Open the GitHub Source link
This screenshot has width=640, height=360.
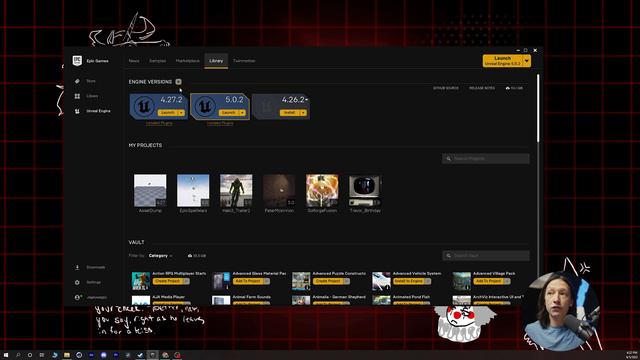click(446, 88)
